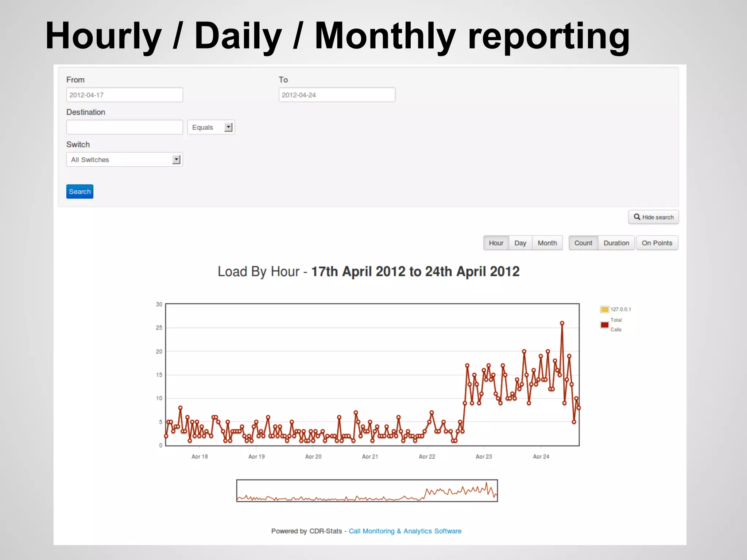Select the Count metric toggle

click(583, 243)
